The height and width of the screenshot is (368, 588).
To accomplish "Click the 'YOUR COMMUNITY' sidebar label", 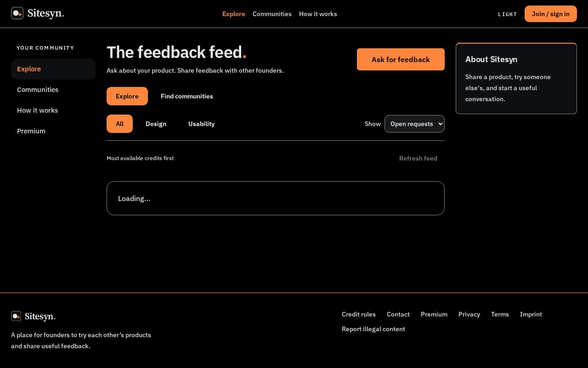I will tap(45, 48).
